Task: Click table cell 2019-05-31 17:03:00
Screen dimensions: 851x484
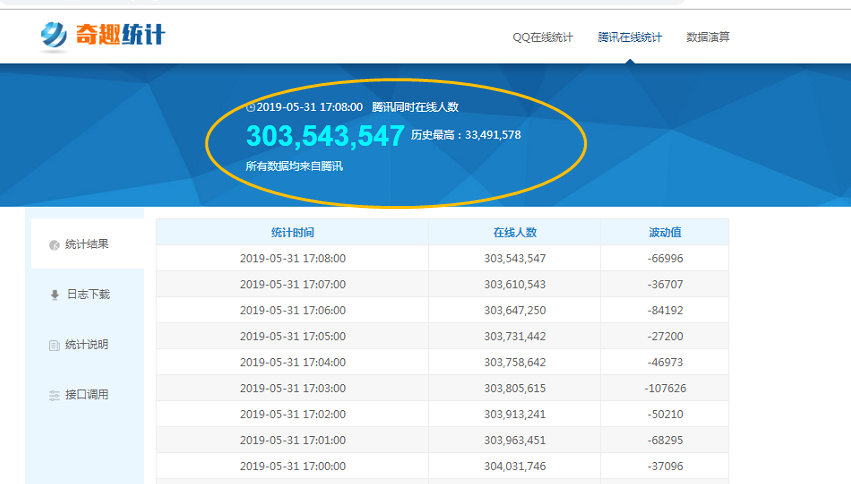Action: point(293,389)
